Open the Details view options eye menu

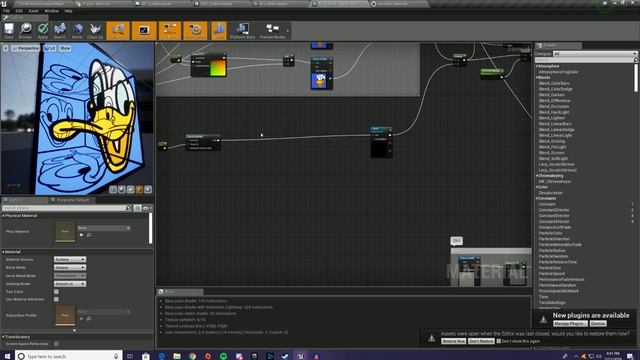pyautogui.click(x=146, y=208)
